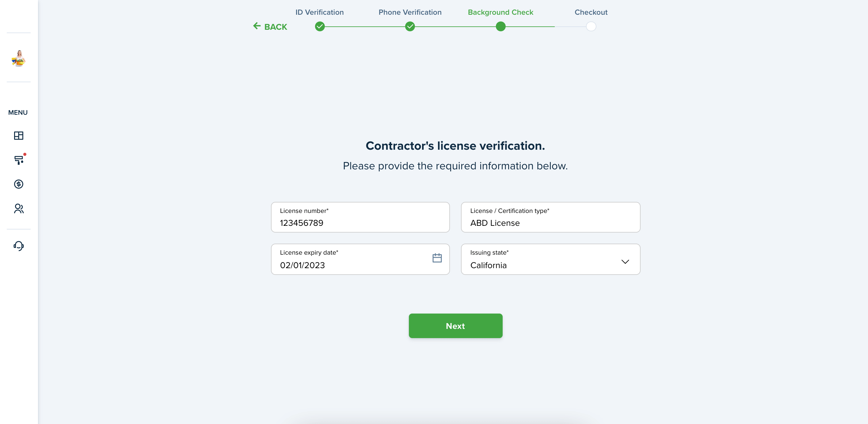868x424 pixels.
Task: Open the paint roller jobs icon
Action: (x=19, y=160)
